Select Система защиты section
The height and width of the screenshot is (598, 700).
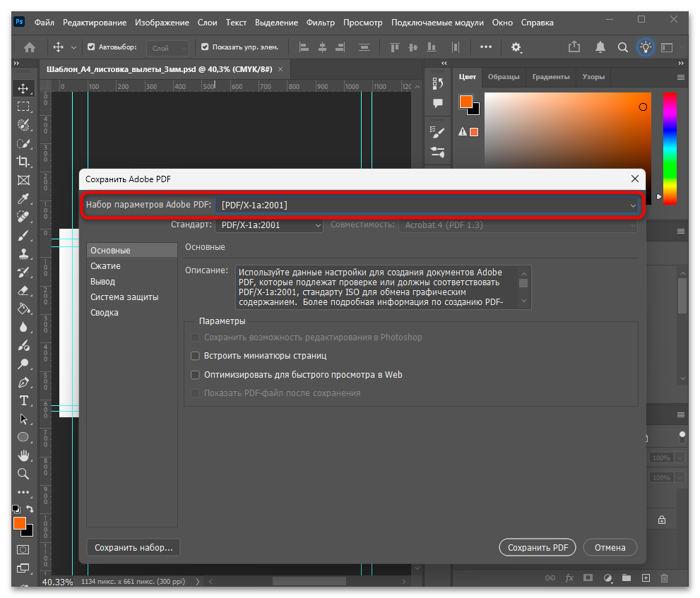(x=132, y=297)
